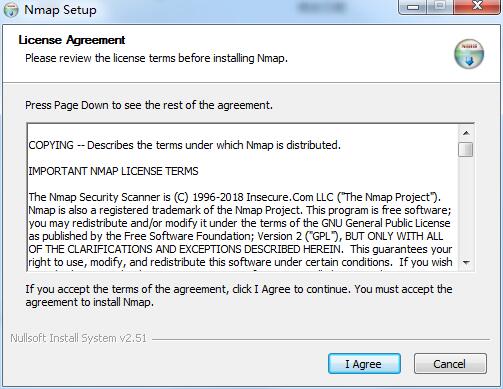Viewport: 503px width, 389px height.
Task: Click the Press Page Down instruction text
Action: click(149, 105)
